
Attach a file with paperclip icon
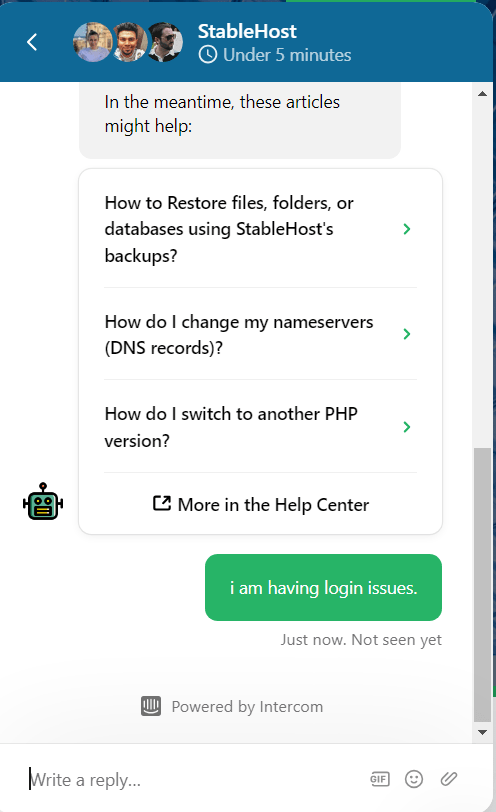(x=449, y=779)
